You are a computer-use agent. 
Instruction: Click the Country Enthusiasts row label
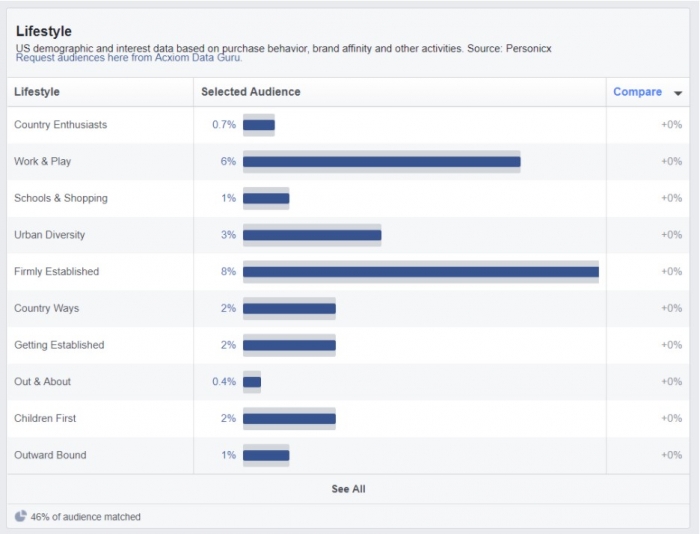60,125
